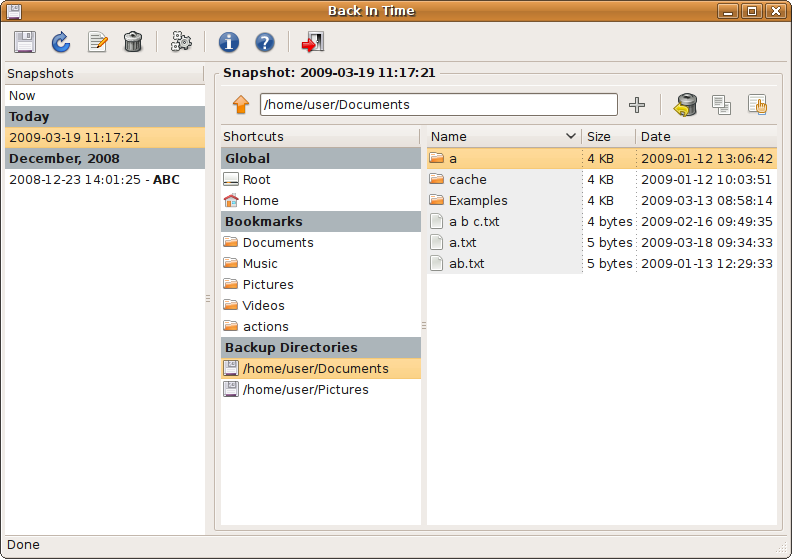Screen dimensions: 792x559
Task: Open the About info icon
Action: 229,42
